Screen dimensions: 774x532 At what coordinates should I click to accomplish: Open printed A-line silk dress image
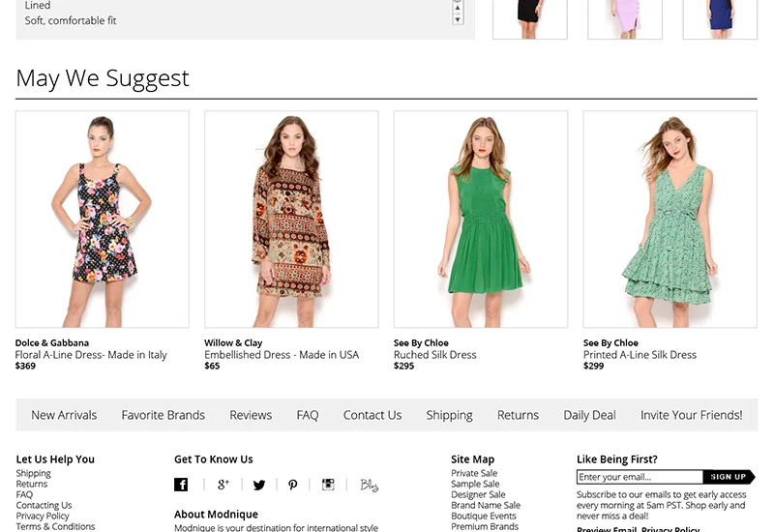click(x=670, y=220)
